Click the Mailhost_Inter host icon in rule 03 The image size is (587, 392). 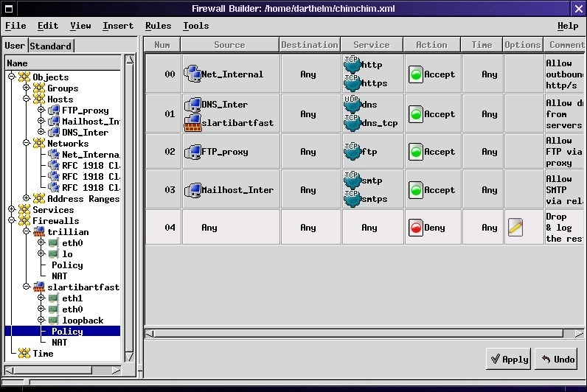(192, 190)
